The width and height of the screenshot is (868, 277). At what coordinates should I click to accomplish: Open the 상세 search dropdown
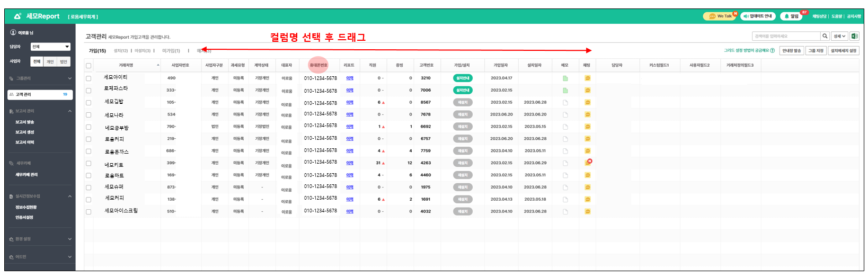tap(839, 36)
